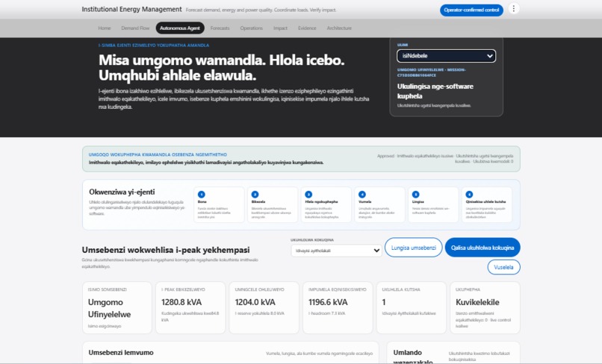Click the Operator-confirmed control button

point(471,10)
